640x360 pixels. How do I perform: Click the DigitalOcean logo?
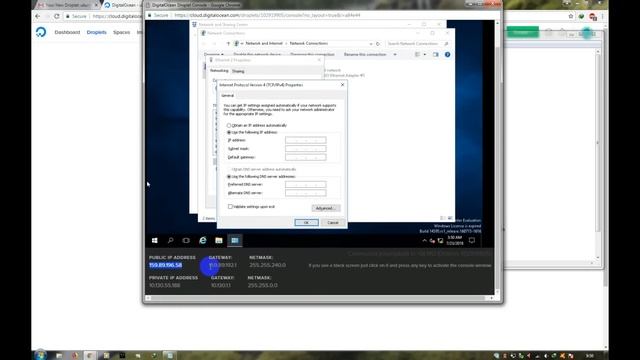[41, 32]
